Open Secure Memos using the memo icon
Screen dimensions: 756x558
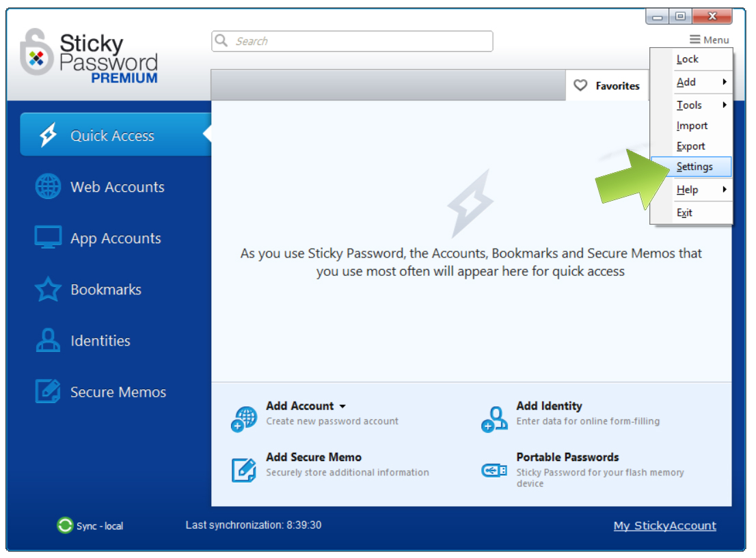point(48,391)
